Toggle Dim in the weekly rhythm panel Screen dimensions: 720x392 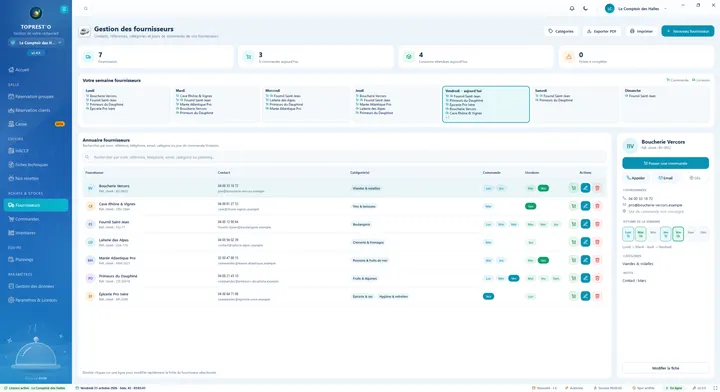click(703, 234)
